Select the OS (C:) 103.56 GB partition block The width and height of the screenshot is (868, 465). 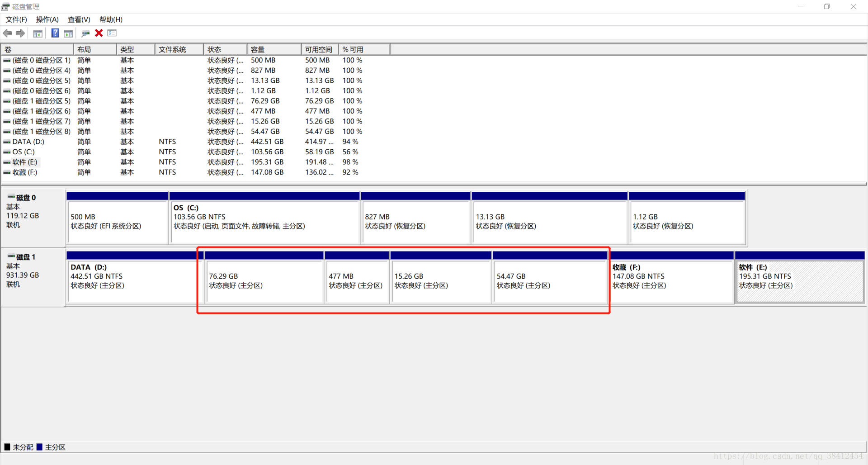[x=264, y=218]
